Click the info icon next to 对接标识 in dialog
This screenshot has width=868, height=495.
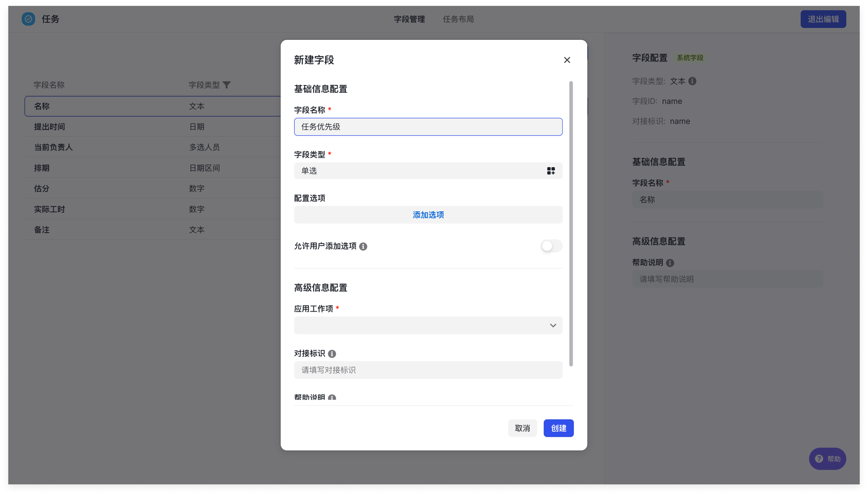(x=332, y=354)
